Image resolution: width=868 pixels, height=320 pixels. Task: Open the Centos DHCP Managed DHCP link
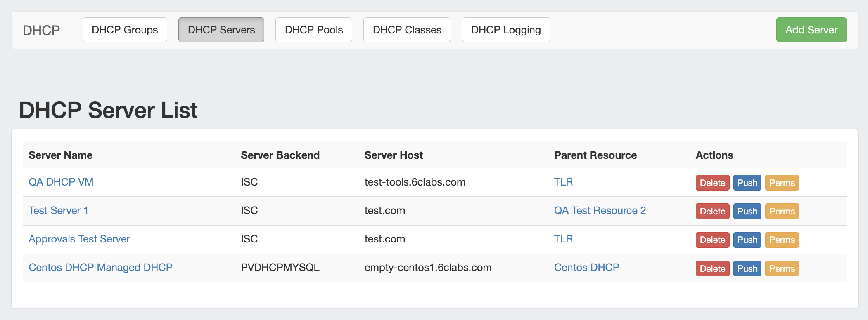100,268
